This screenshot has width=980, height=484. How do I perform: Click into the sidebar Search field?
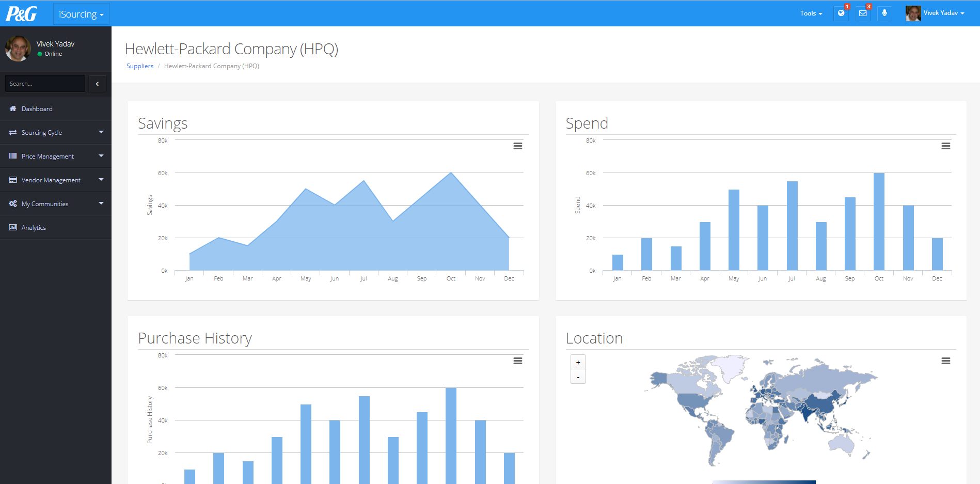coord(45,84)
